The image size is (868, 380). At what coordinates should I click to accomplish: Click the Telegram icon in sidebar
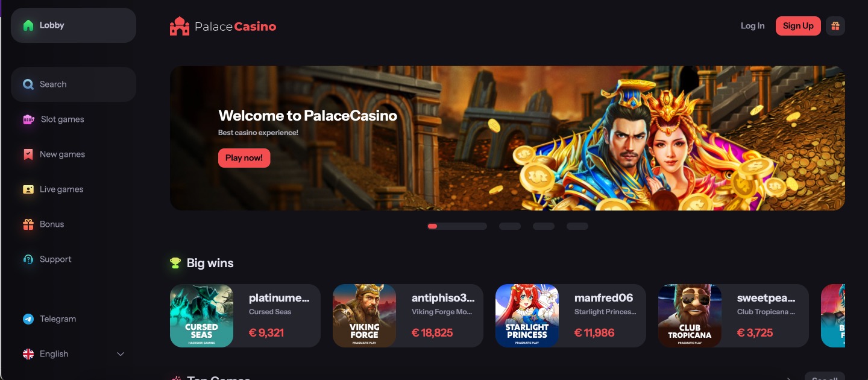point(28,319)
